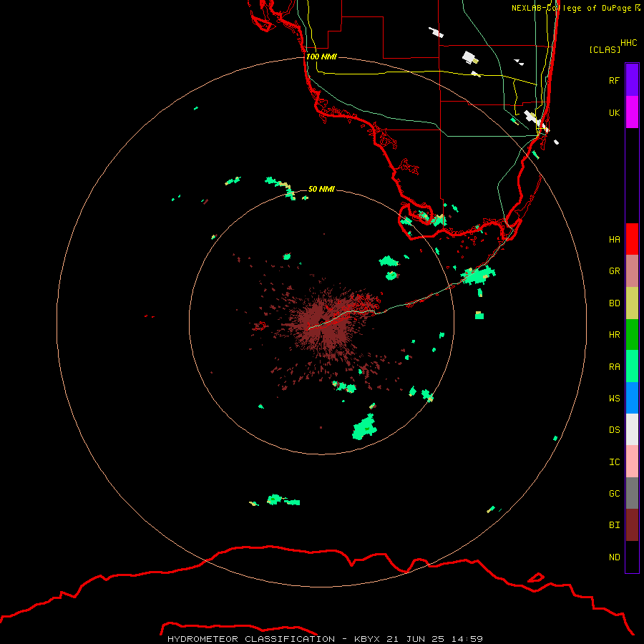Click the 'RA' legend label
This screenshot has height=644, width=644.
click(614, 367)
